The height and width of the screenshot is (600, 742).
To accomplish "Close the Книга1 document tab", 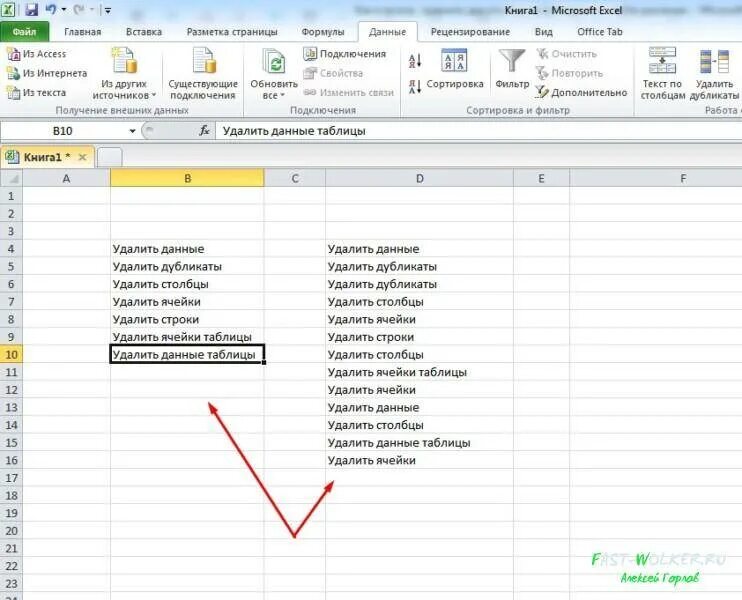I will click(82, 157).
